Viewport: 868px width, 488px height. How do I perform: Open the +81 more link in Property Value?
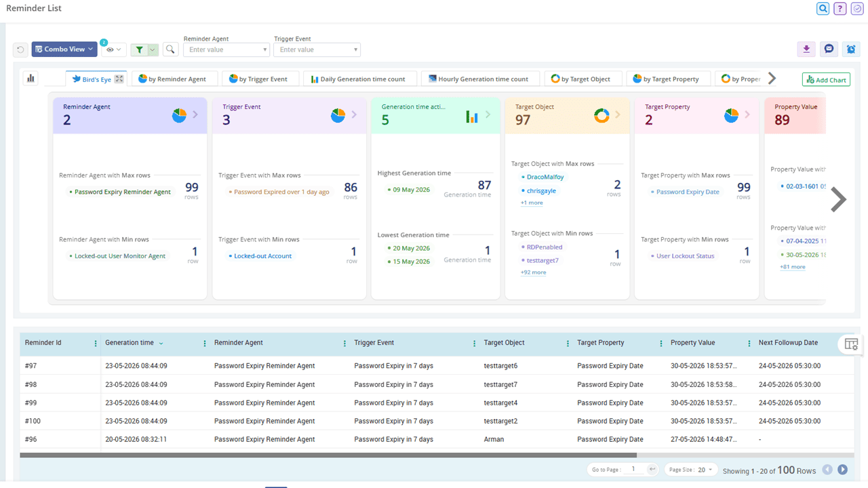tap(793, 267)
